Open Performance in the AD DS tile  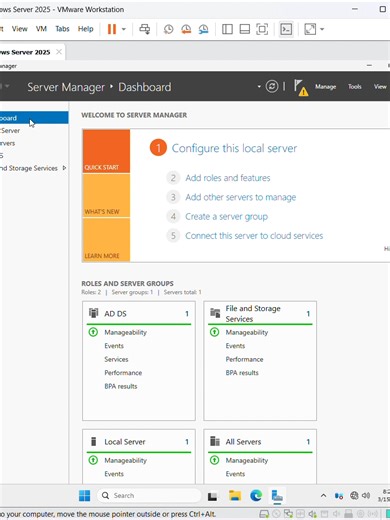tap(123, 373)
